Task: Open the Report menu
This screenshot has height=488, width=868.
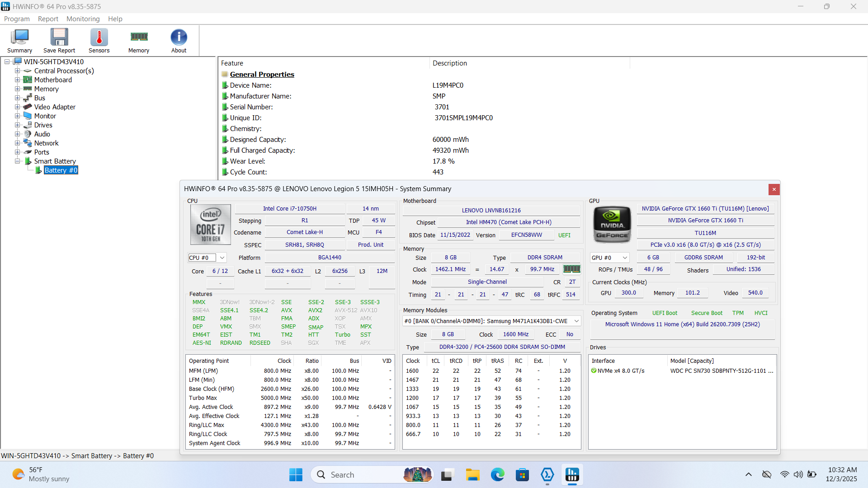Action: coord(48,19)
